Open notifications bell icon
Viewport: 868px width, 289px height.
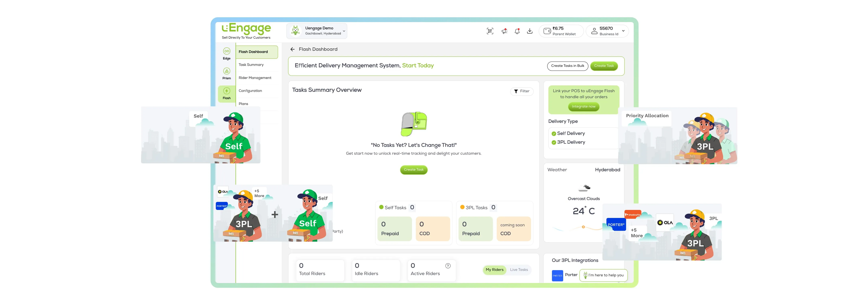pyautogui.click(x=517, y=31)
